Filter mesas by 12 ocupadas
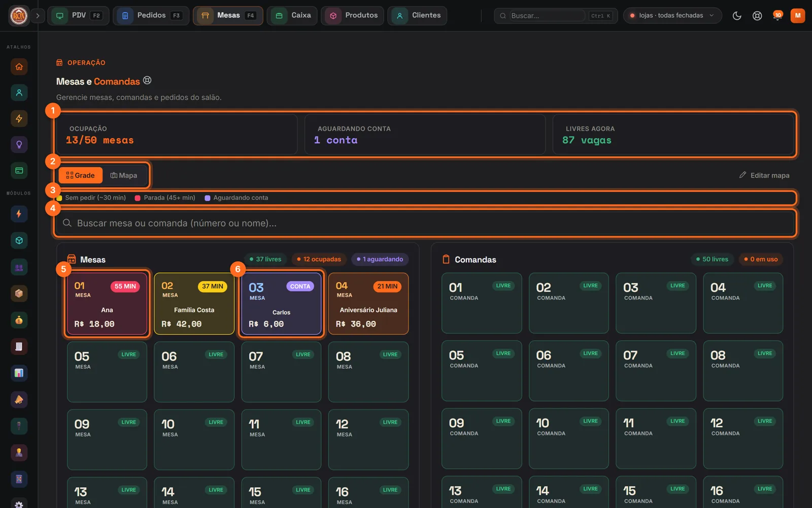This screenshot has height=508, width=812. point(319,259)
